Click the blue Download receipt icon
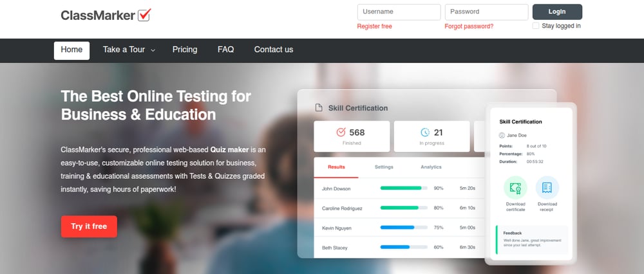This screenshot has height=274, width=644. (547, 188)
